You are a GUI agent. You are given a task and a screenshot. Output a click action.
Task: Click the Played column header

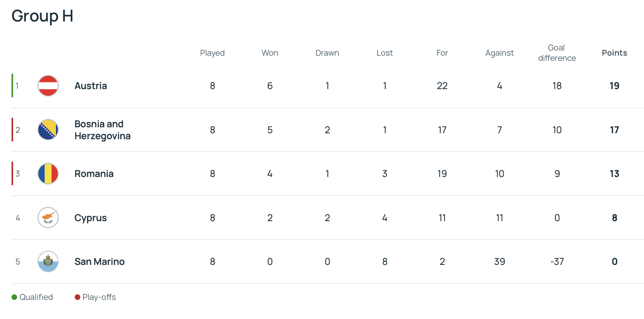[x=212, y=53]
